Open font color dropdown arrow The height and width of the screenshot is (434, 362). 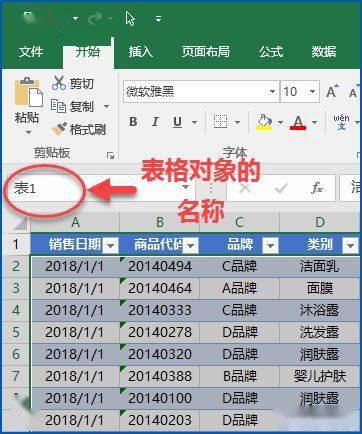point(314,122)
